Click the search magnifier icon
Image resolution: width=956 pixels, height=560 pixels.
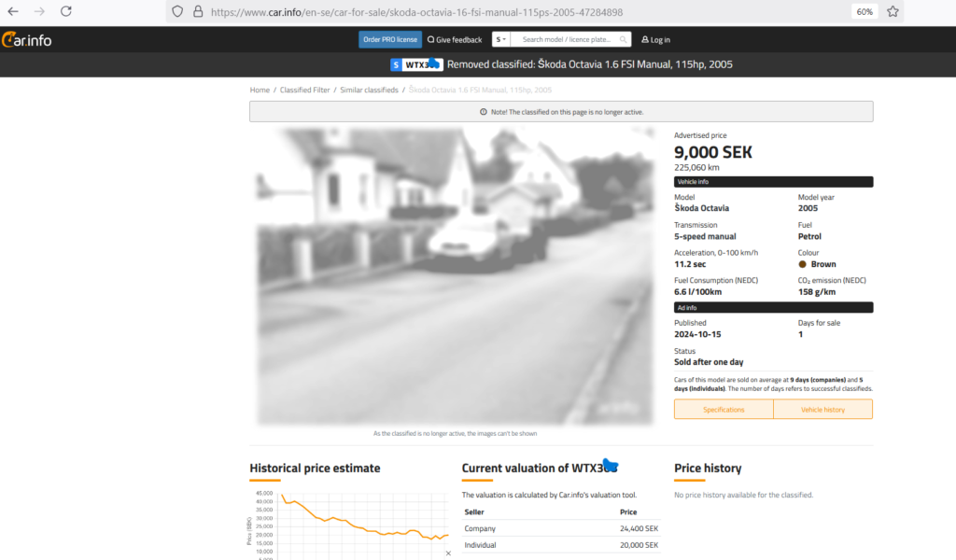tap(623, 39)
